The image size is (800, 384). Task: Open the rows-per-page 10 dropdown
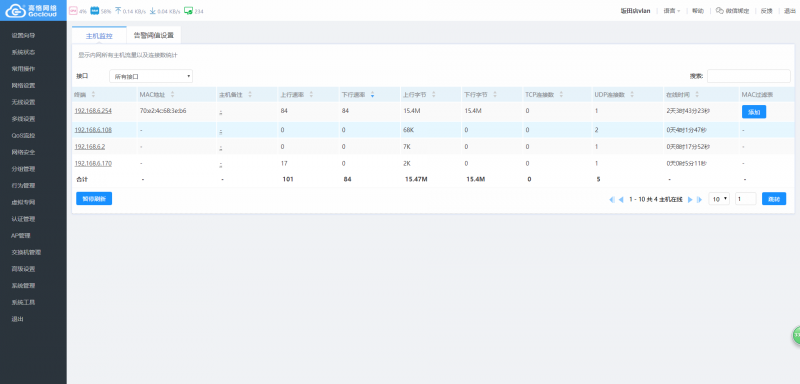719,199
